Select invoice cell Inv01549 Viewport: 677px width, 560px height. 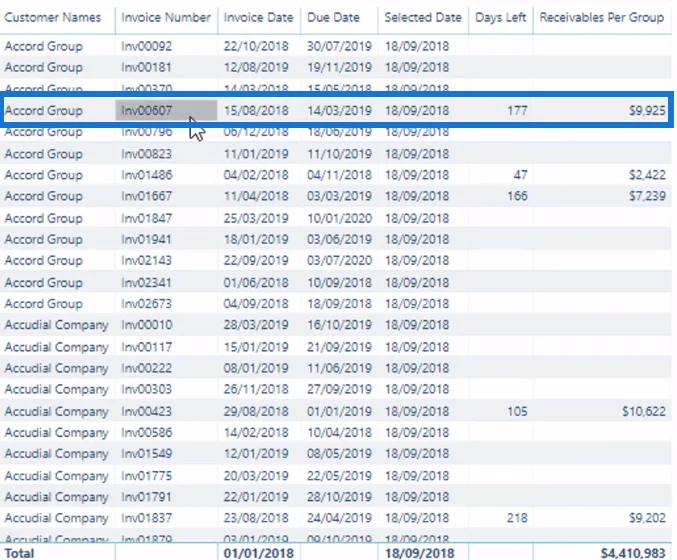pos(146,453)
